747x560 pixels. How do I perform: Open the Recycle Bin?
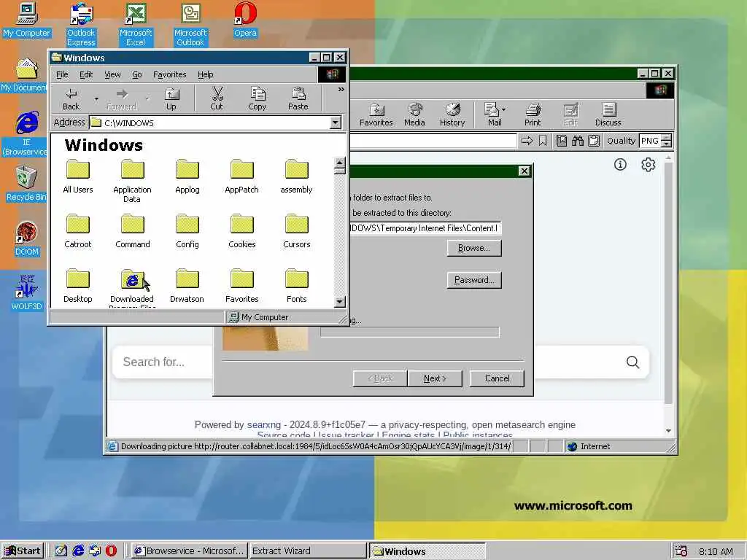pos(26,184)
